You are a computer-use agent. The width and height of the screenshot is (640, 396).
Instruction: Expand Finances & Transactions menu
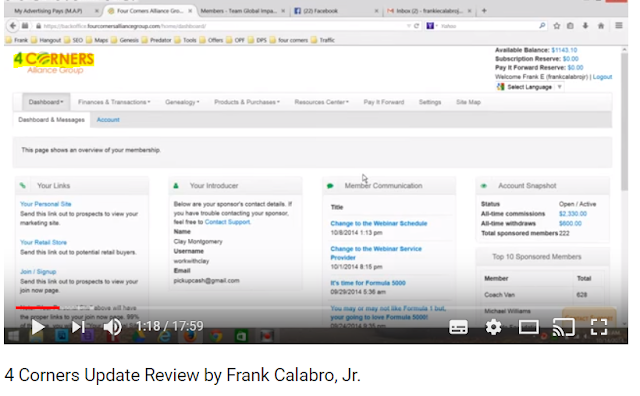(x=114, y=102)
